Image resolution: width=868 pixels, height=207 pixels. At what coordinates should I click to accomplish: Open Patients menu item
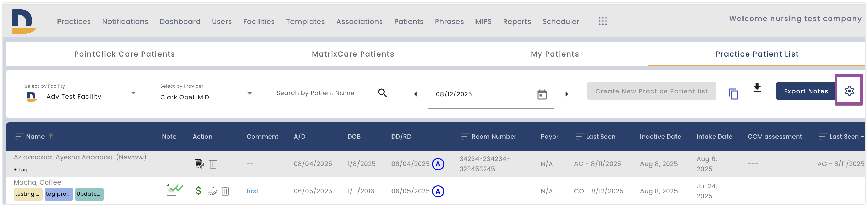click(409, 22)
